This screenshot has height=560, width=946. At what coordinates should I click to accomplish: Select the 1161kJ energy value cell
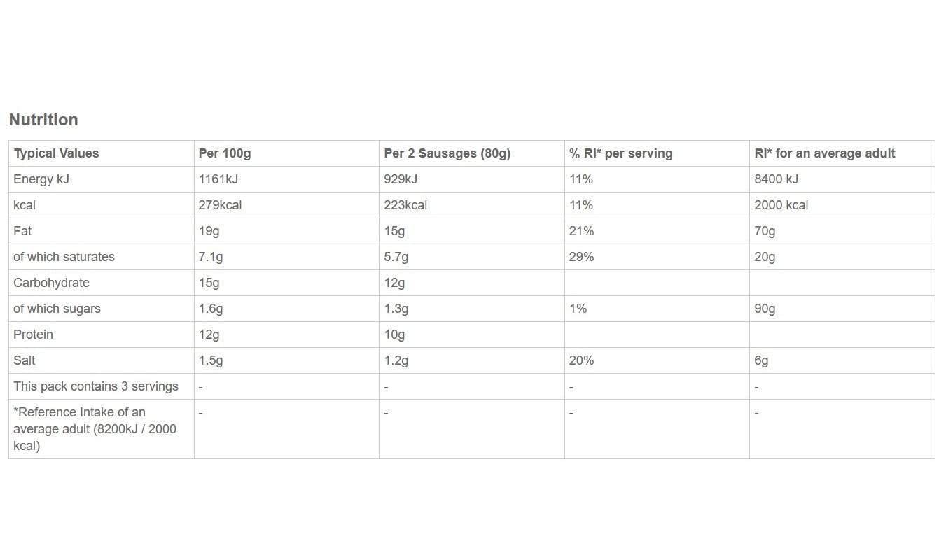tap(218, 179)
